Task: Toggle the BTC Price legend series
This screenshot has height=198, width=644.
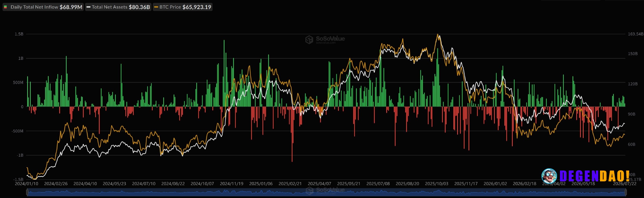Action: 183,7
